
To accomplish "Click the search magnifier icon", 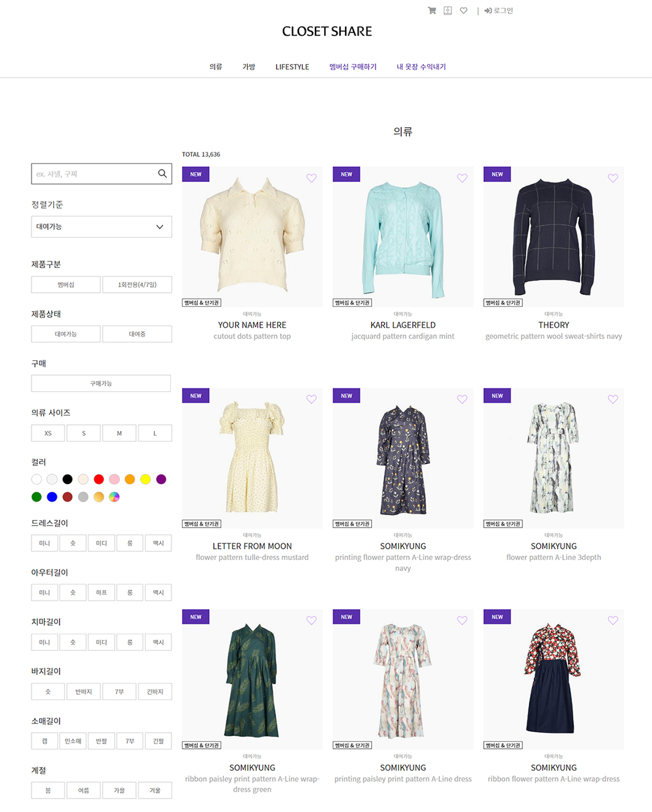I will (x=162, y=173).
